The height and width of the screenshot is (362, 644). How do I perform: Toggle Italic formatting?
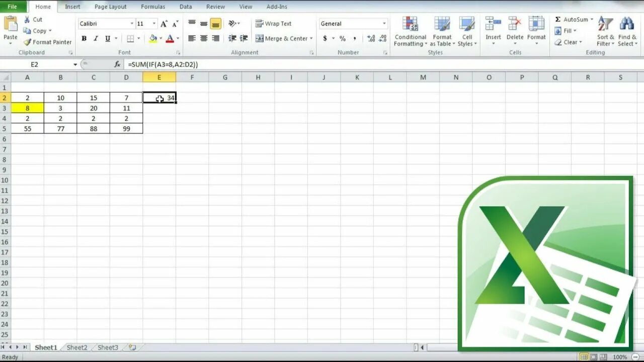tap(96, 38)
